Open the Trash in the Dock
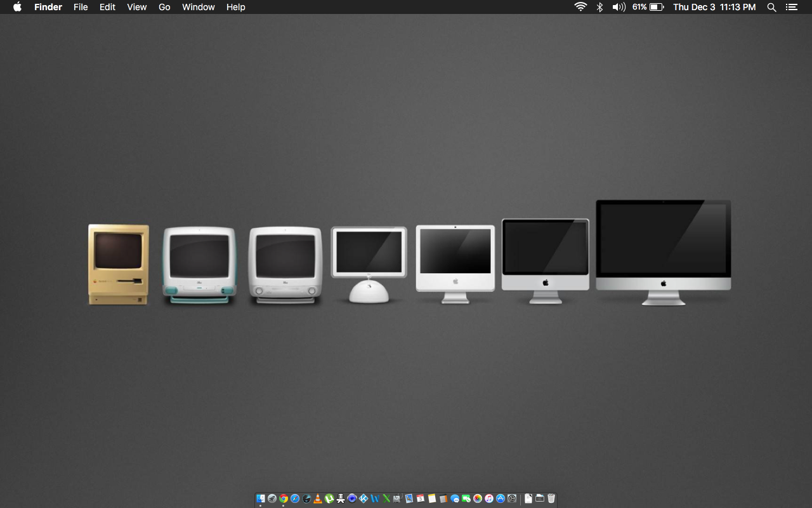Viewport: 812px width, 508px height. coord(551,498)
